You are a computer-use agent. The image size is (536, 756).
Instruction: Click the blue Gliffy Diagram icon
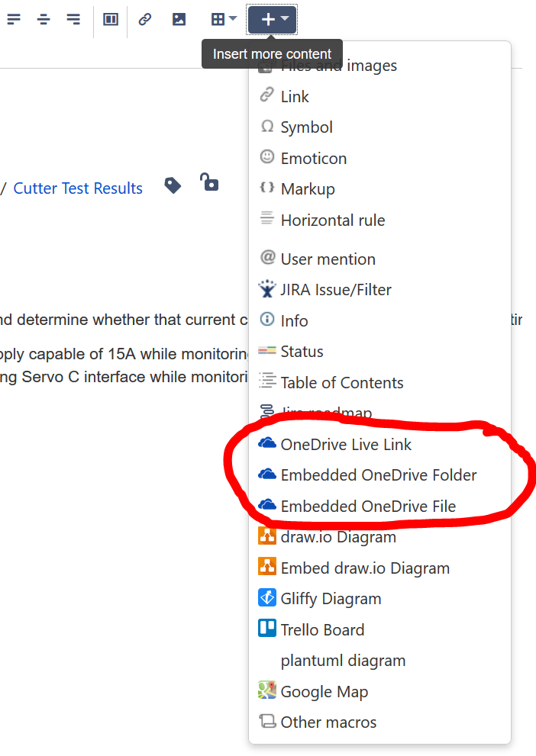(x=267, y=597)
